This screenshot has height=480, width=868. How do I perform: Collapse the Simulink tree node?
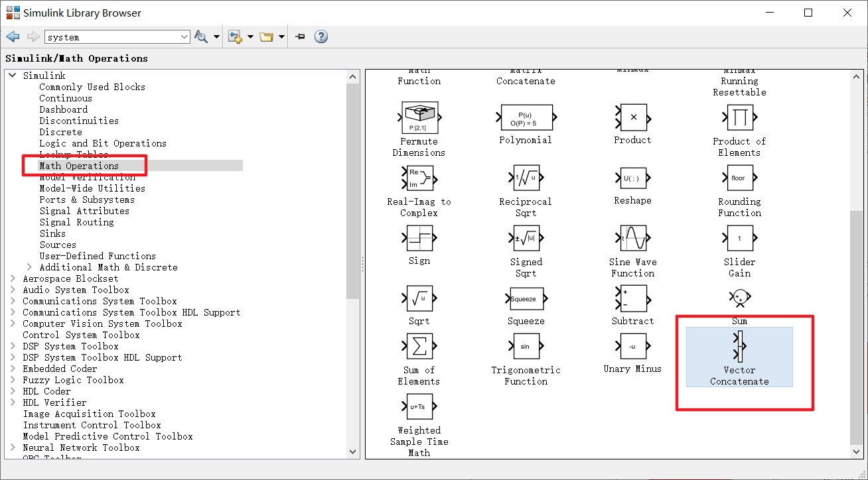(13, 76)
